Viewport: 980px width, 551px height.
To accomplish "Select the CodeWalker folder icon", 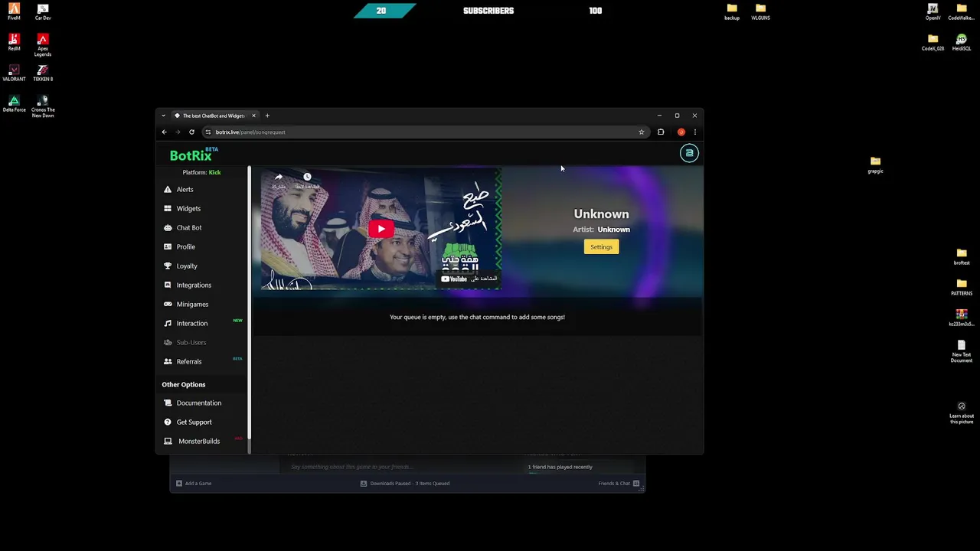I will [x=962, y=12].
